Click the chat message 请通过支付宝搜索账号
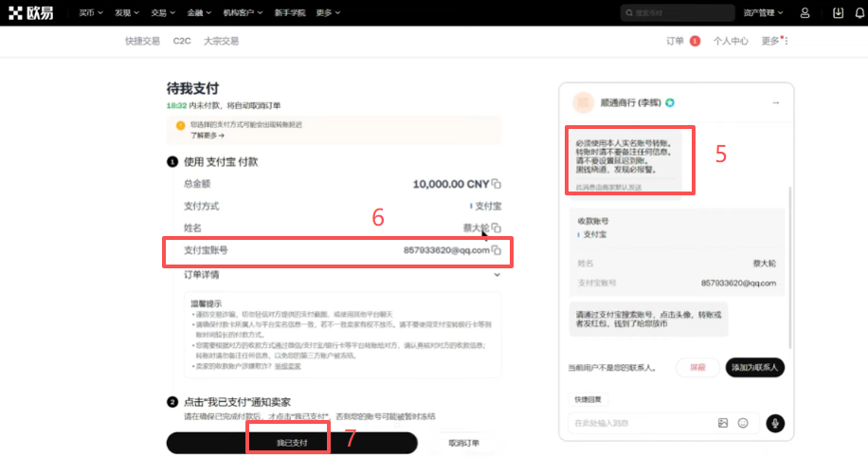Screen dimensions: 868x457 (648, 320)
